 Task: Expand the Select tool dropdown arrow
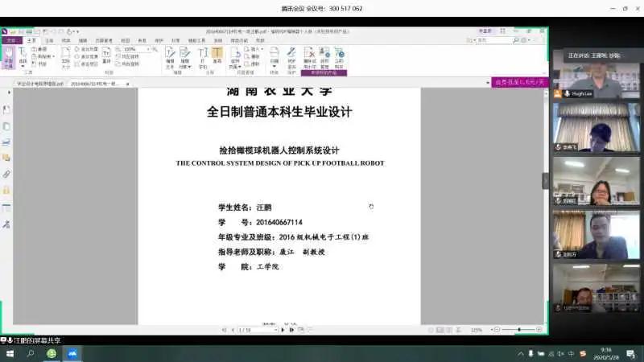coord(23,66)
